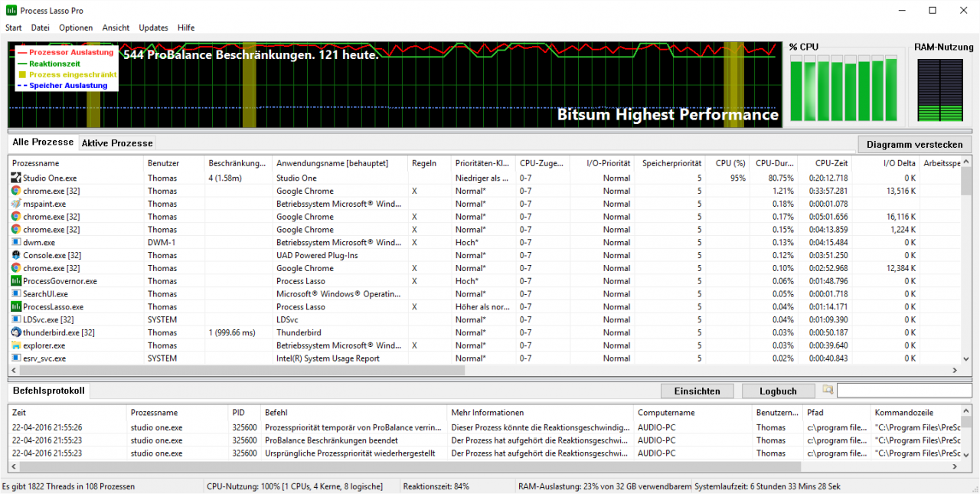The width and height of the screenshot is (980, 494).
Task: Click the '95%' CPU value for Studio One
Action: [737, 178]
